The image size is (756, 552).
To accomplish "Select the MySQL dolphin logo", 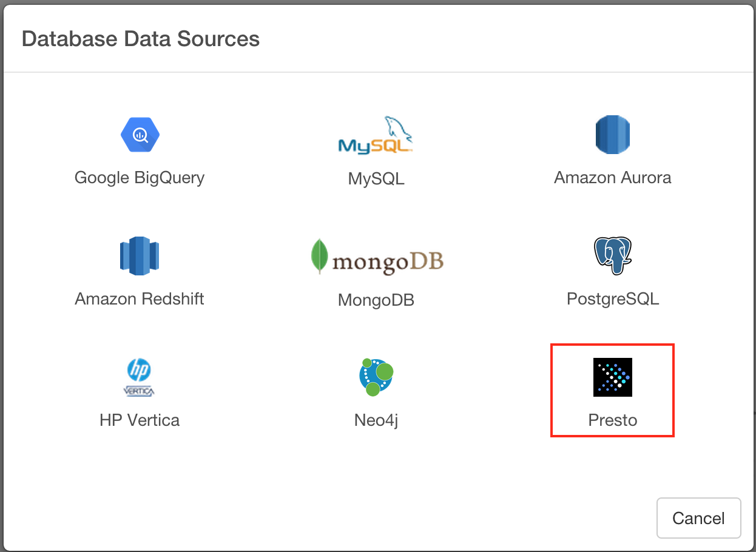I will click(x=376, y=135).
